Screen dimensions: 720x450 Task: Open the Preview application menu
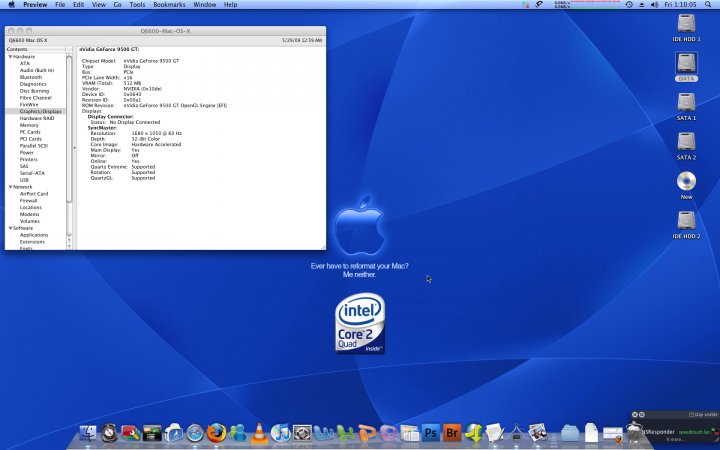35,5
